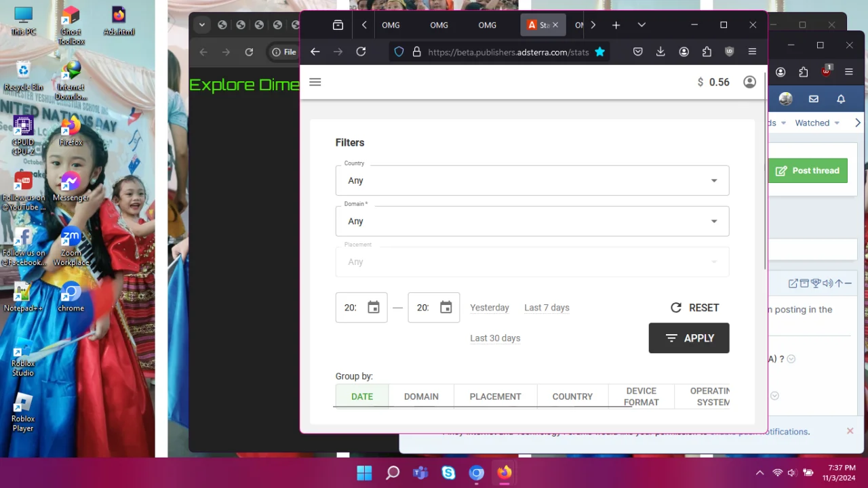View site security via the padlock icon

(x=416, y=52)
